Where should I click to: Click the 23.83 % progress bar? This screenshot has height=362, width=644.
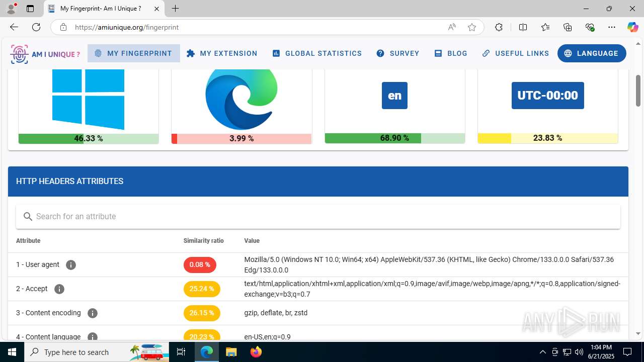547,138
